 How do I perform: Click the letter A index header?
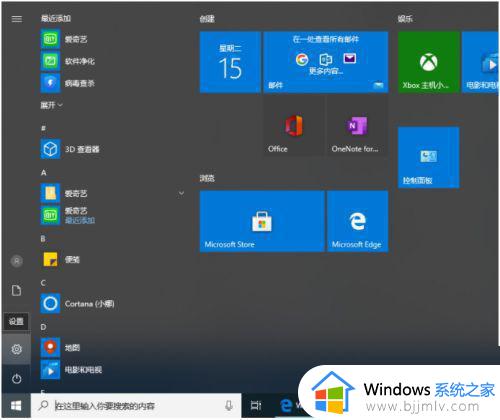coord(44,172)
